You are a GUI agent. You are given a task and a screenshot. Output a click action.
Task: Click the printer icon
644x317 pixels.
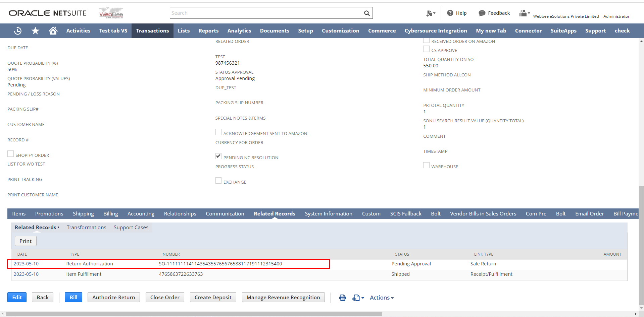pyautogui.click(x=343, y=298)
